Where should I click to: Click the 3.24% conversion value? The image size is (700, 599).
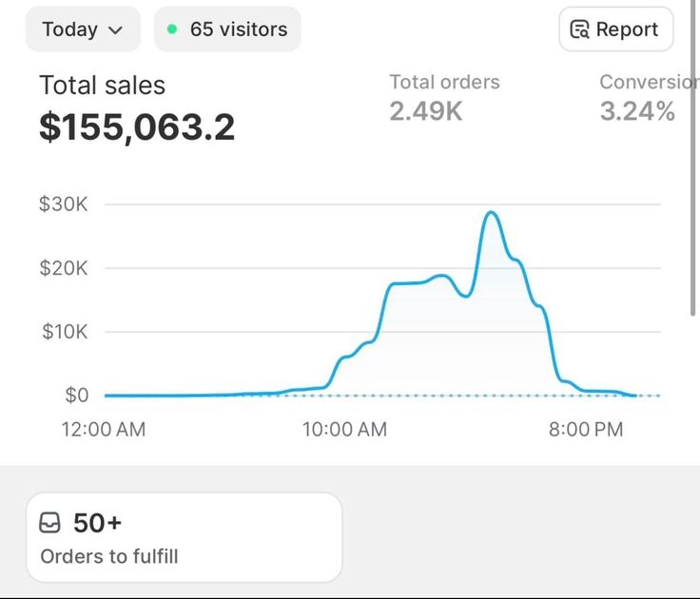637,111
